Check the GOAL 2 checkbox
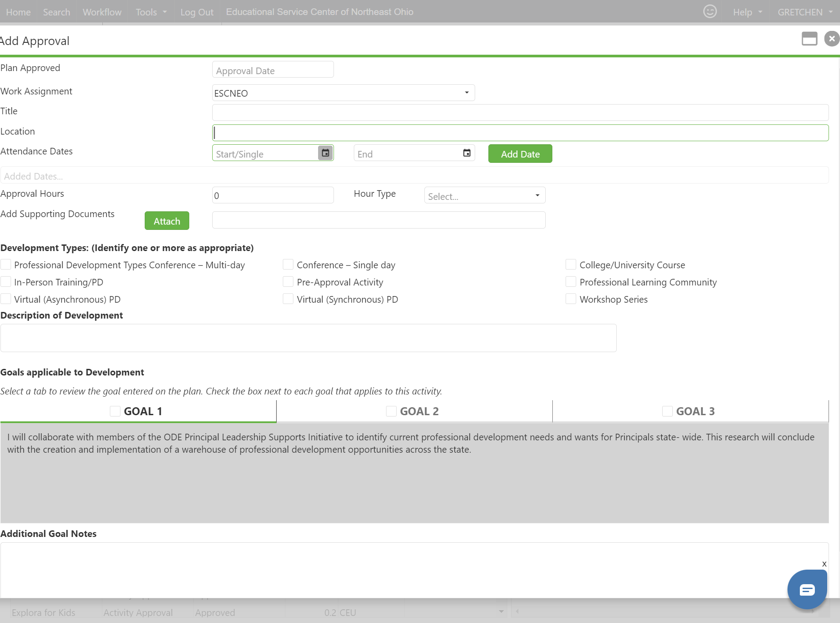The image size is (840, 623). pyautogui.click(x=391, y=411)
